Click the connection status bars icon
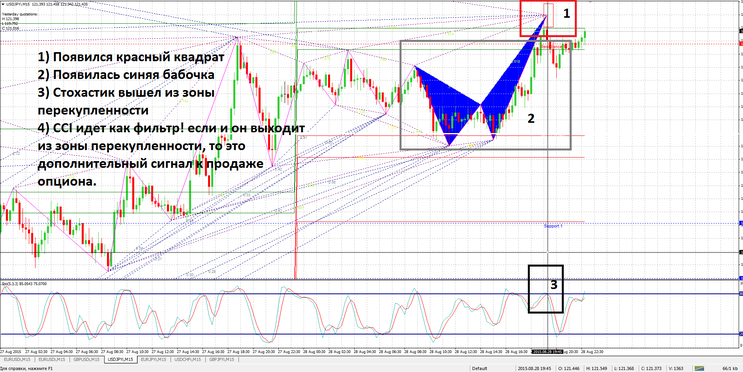The width and height of the screenshot is (743, 372). [699, 368]
